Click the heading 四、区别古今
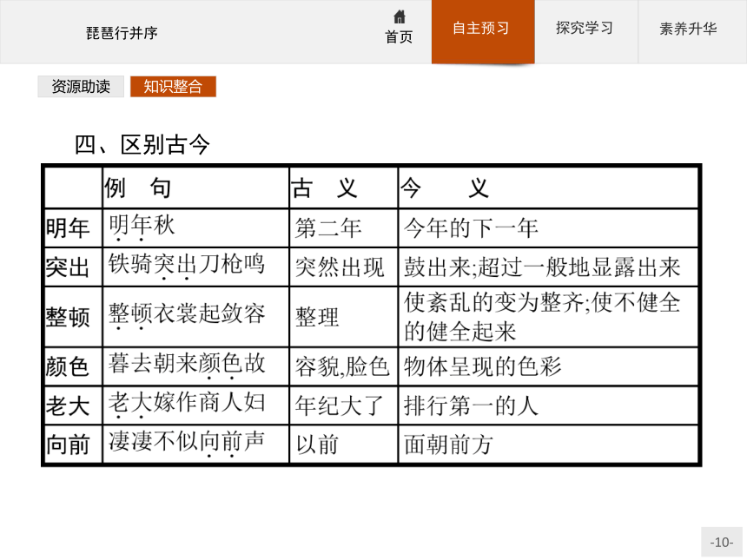 pos(142,144)
